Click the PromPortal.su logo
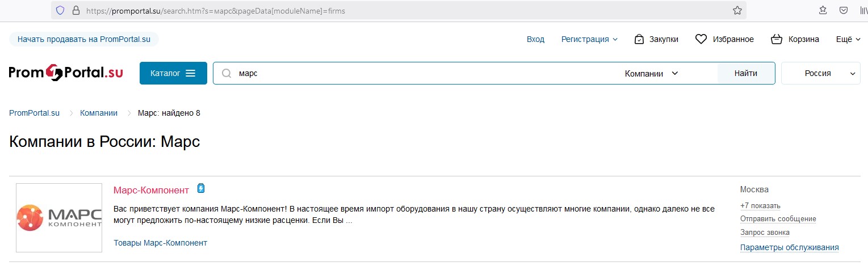The image size is (868, 270). pos(66,73)
